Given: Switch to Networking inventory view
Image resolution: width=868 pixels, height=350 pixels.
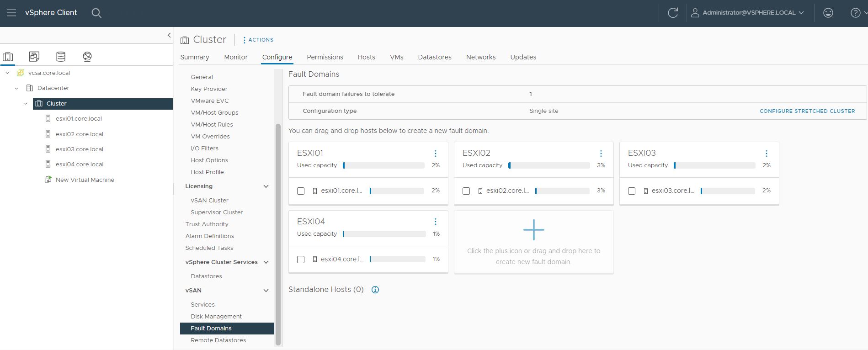Looking at the screenshot, I should point(87,56).
